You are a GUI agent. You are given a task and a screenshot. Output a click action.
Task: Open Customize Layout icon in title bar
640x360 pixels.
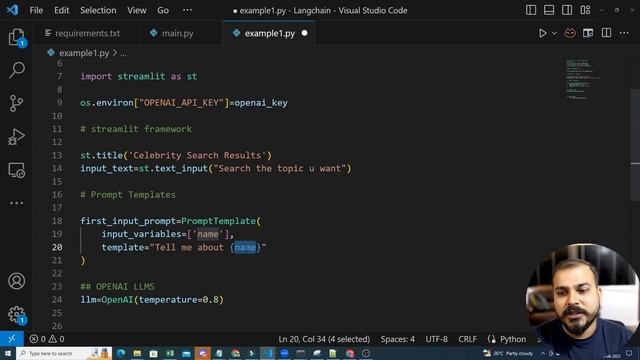(x=585, y=10)
